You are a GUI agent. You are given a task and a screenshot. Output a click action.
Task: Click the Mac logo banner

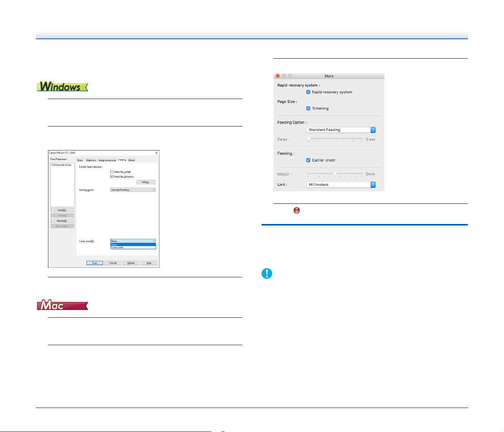coord(62,305)
